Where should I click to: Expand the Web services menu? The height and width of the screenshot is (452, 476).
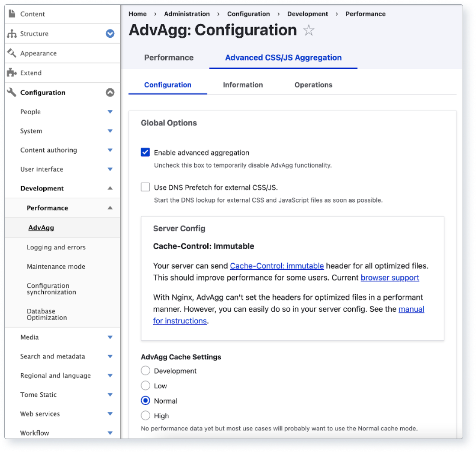point(110,413)
